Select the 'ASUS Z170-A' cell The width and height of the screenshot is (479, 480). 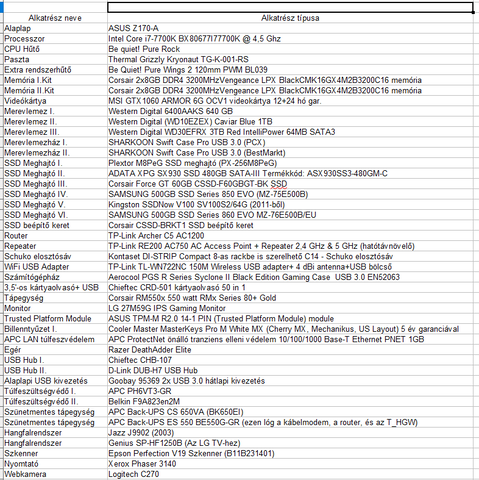pos(290,28)
